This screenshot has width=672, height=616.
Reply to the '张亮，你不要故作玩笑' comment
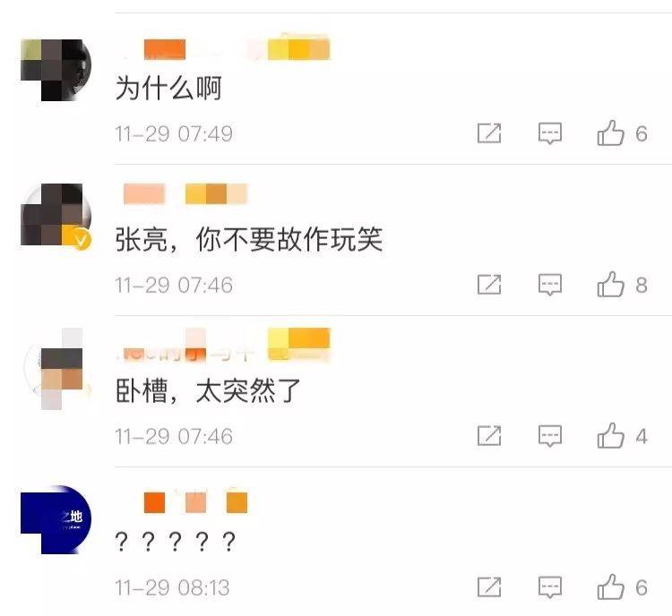[550, 285]
